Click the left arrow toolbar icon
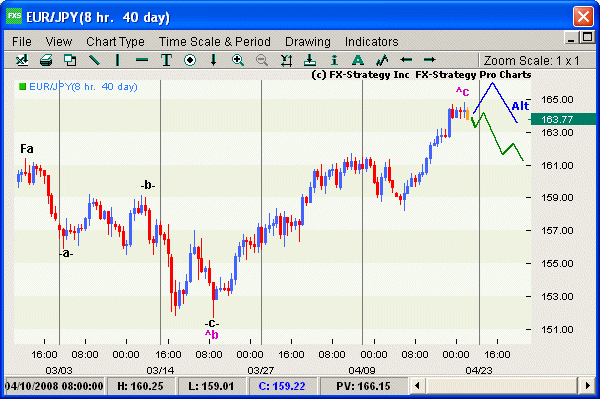 click(x=406, y=60)
